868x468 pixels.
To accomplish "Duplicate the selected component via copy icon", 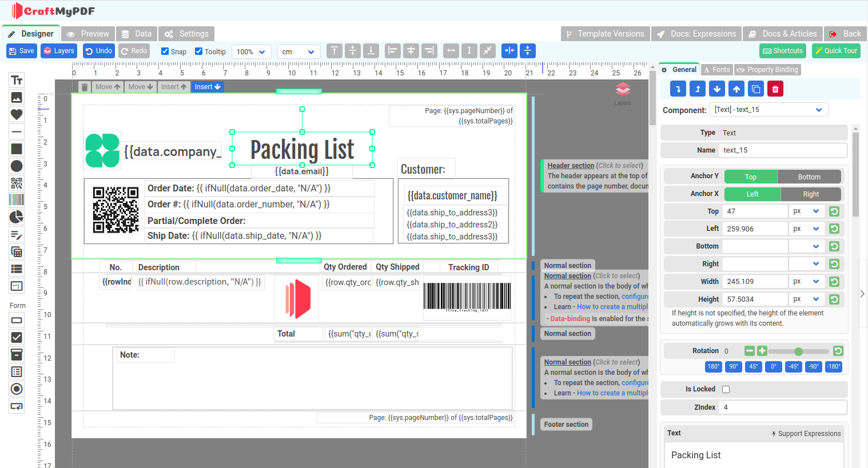I will [x=755, y=89].
